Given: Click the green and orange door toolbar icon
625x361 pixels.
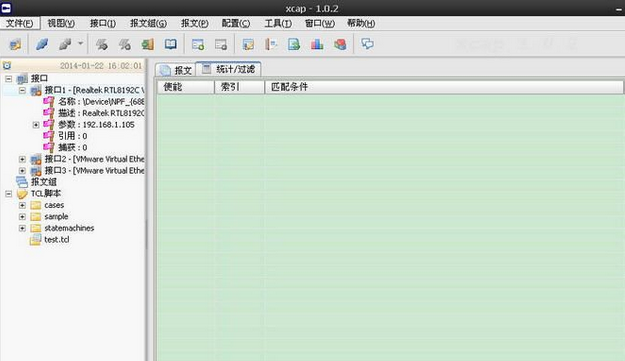Looking at the screenshot, I should (x=147, y=44).
